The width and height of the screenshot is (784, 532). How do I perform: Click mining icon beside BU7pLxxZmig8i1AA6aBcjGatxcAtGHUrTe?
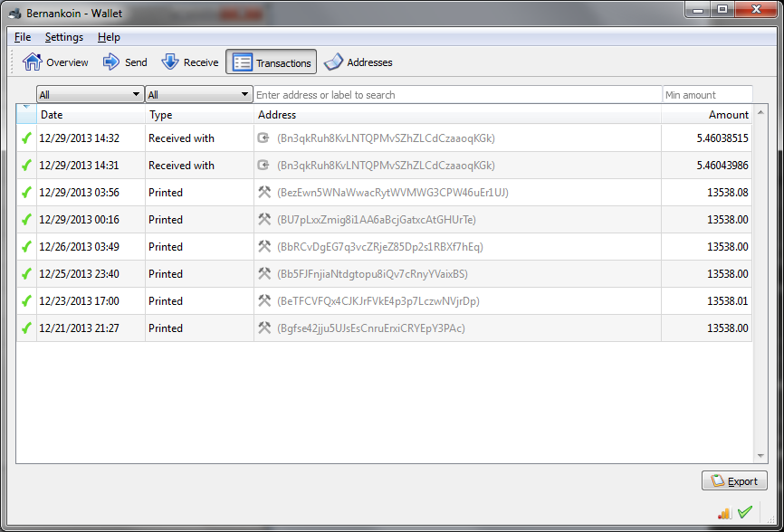point(264,219)
